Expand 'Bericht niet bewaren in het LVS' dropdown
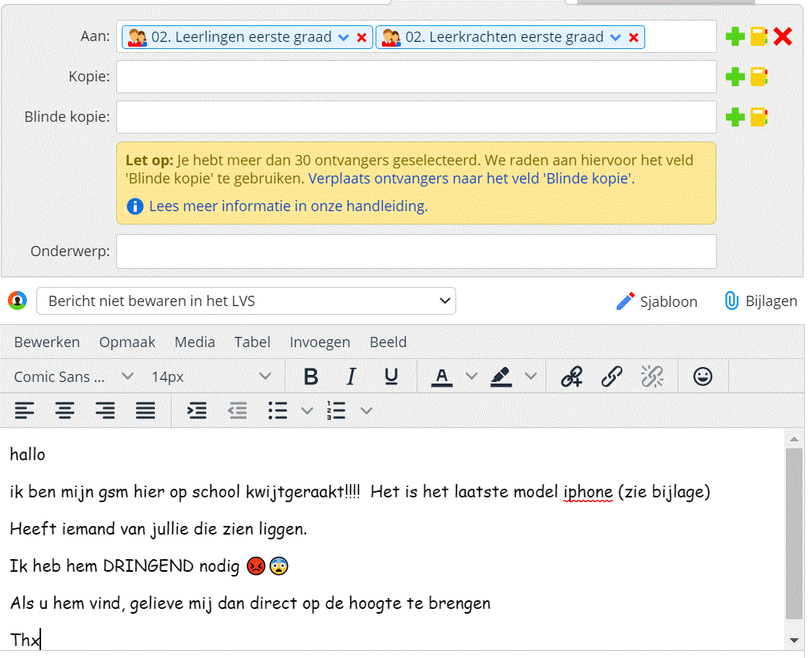 246,301
